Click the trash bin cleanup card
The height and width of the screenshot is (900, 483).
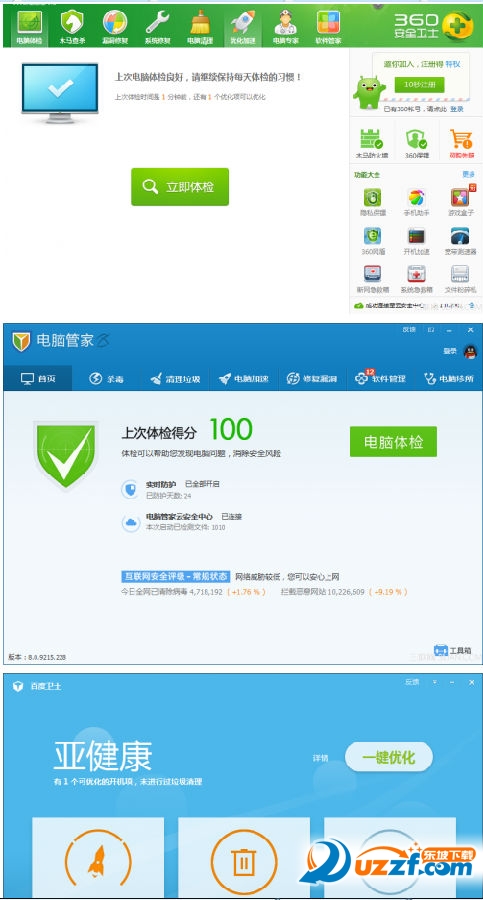click(244, 858)
